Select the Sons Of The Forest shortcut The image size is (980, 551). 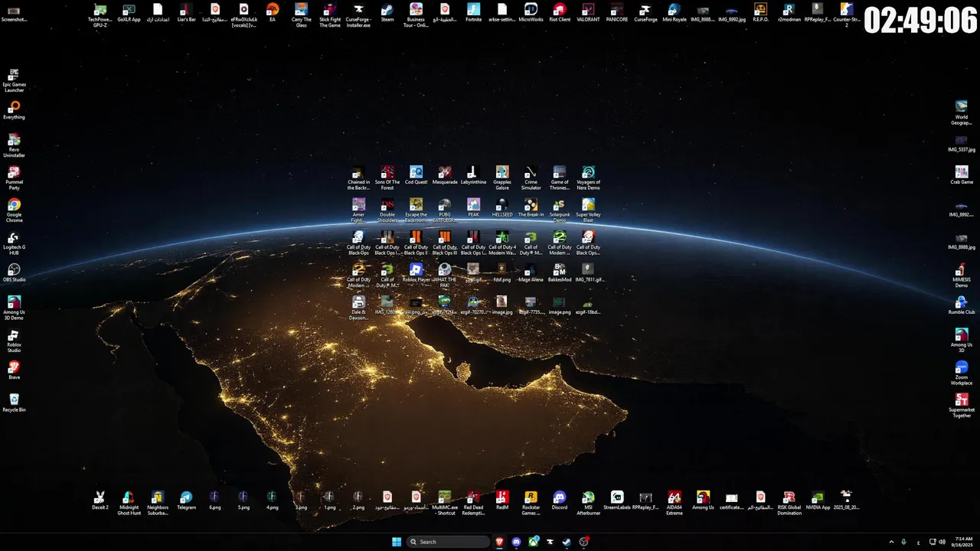point(387,178)
